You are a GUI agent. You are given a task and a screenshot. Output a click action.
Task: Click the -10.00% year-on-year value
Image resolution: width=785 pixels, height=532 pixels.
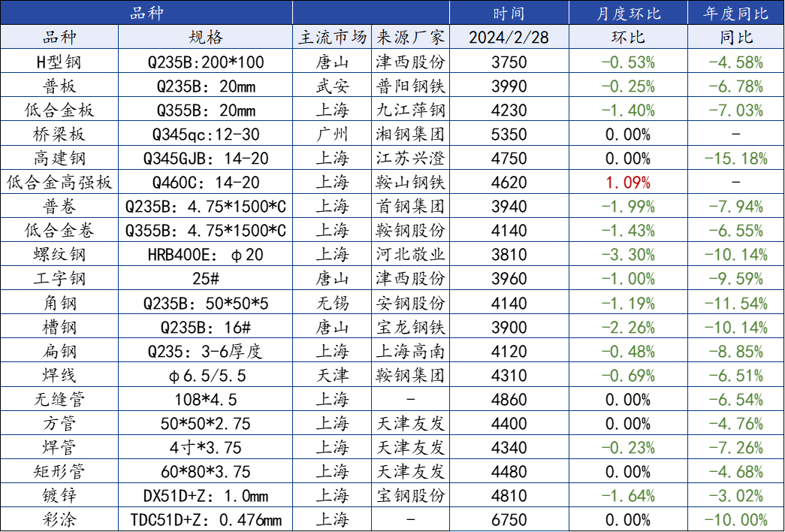(x=736, y=519)
